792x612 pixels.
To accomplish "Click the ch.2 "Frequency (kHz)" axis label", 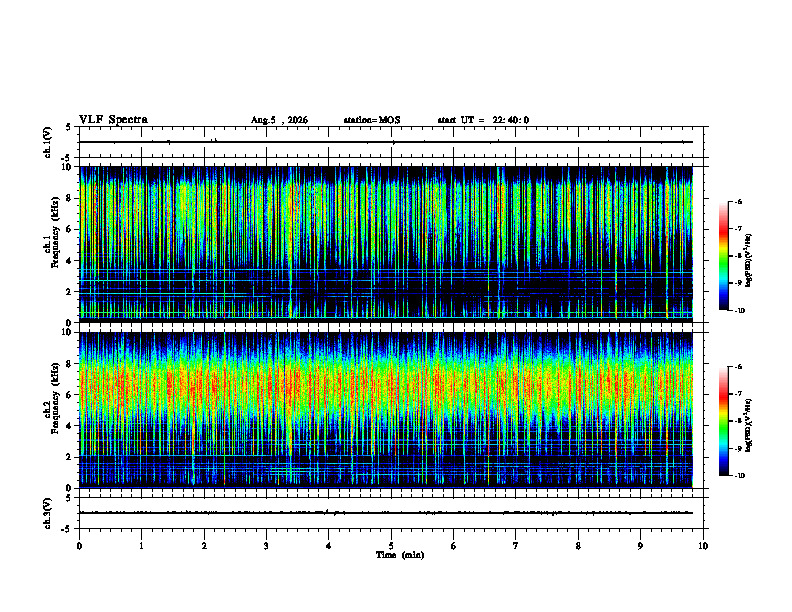I will pyautogui.click(x=55, y=398).
